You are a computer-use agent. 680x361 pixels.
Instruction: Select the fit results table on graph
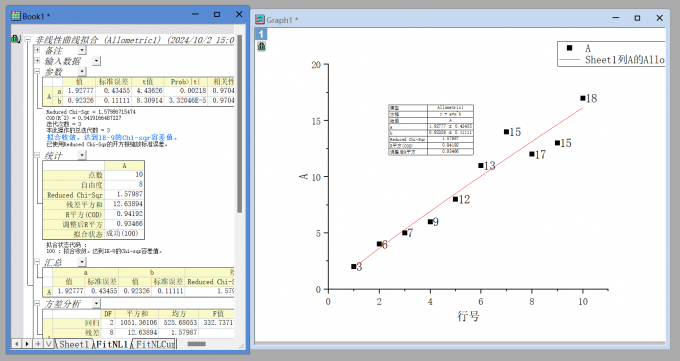tap(431, 130)
